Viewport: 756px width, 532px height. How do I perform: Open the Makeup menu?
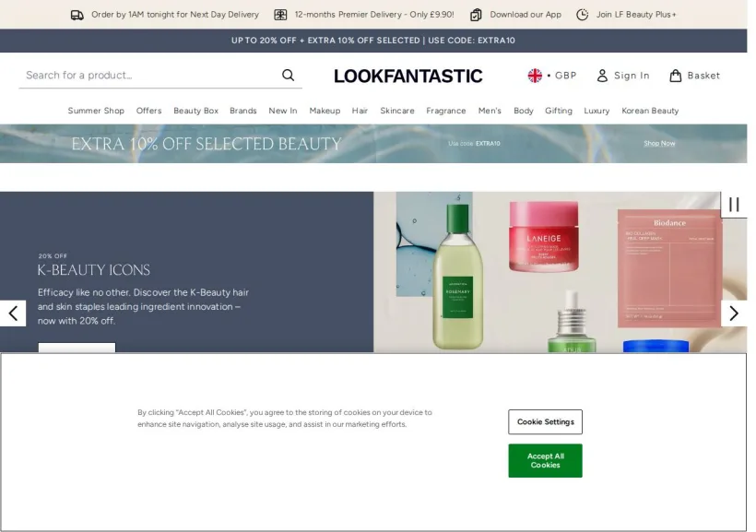click(x=325, y=111)
